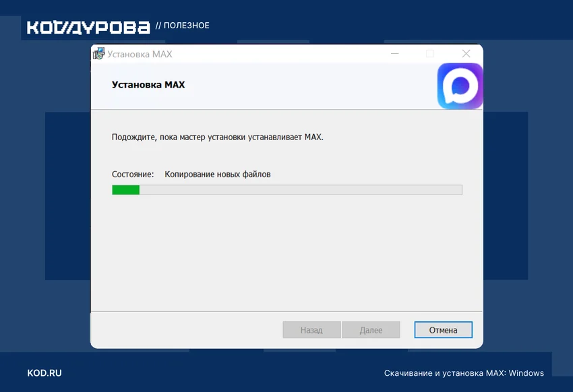Click the Установка MAX title bar text
Screen dimensions: 573x392
[140, 54]
